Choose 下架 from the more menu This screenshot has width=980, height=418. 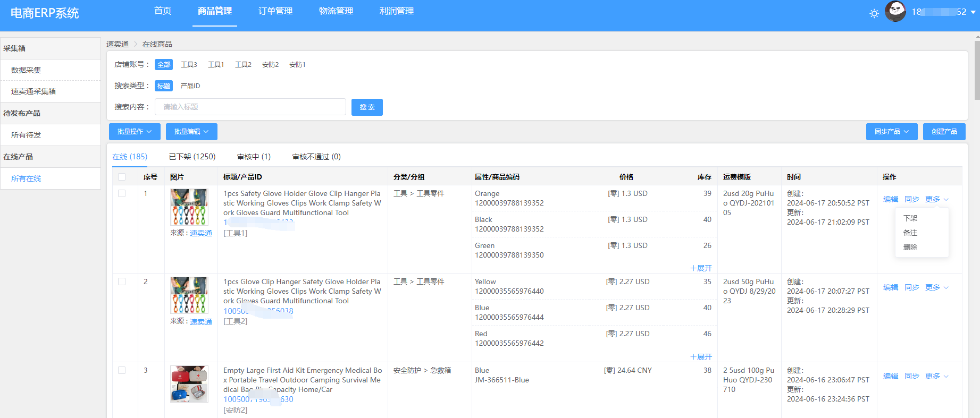point(910,218)
